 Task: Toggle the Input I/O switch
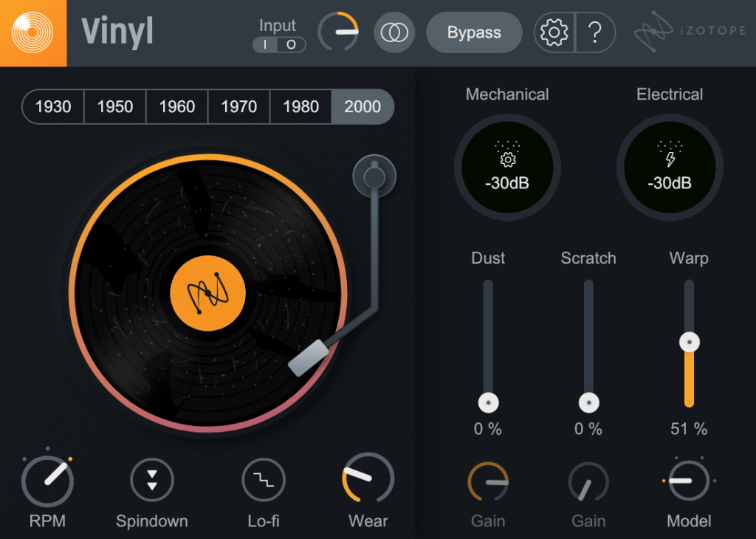click(x=278, y=45)
